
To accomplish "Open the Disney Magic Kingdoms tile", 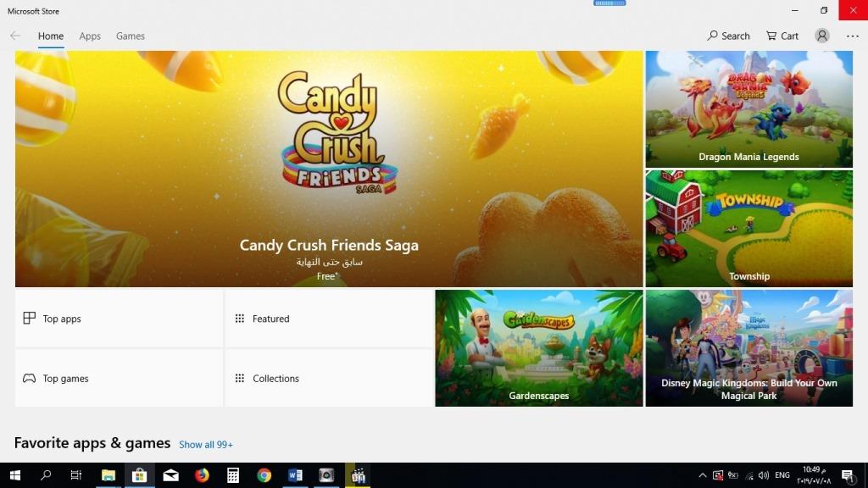I will click(x=749, y=348).
